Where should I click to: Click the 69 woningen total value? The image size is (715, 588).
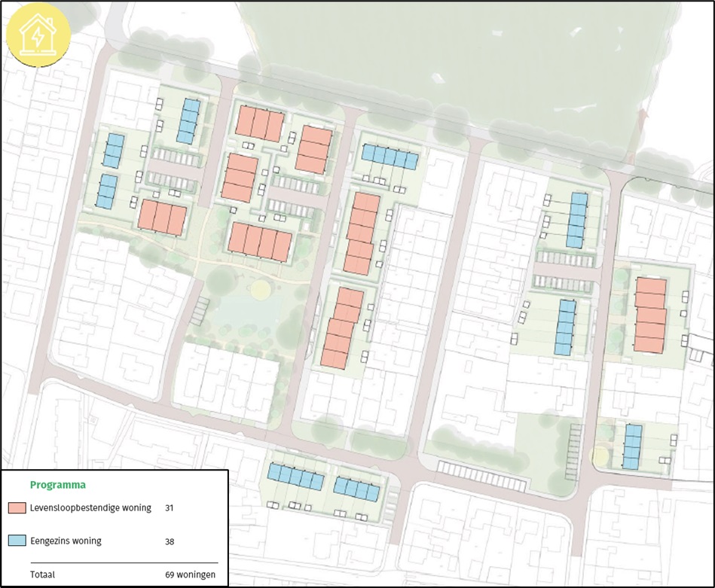coord(191,574)
